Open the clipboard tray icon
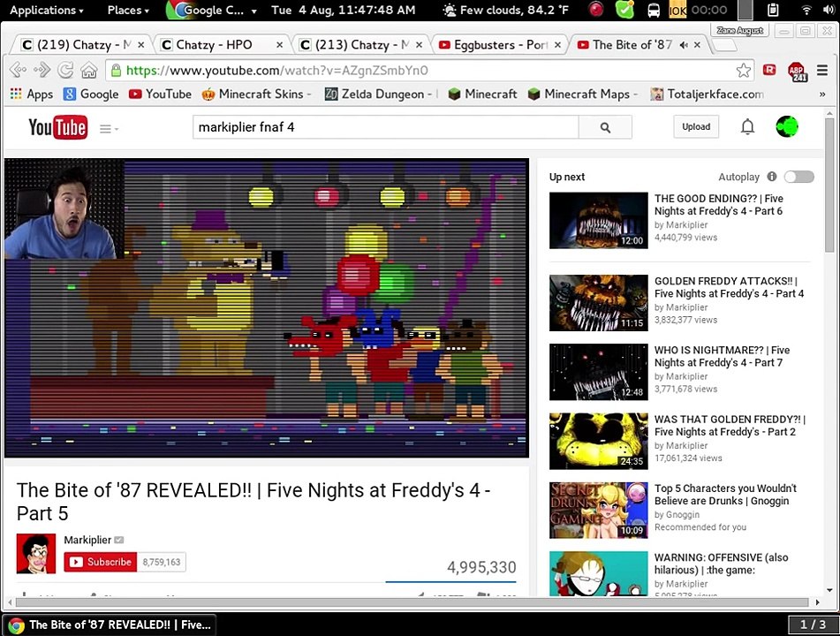This screenshot has width=840, height=636. click(773, 10)
